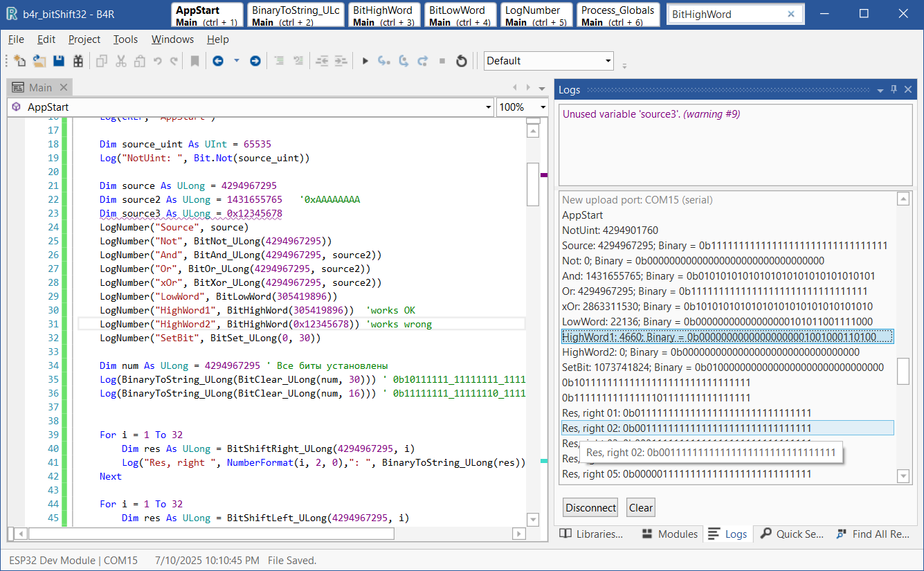Open the Tools menu
This screenshot has height=571, width=924.
pos(125,39)
